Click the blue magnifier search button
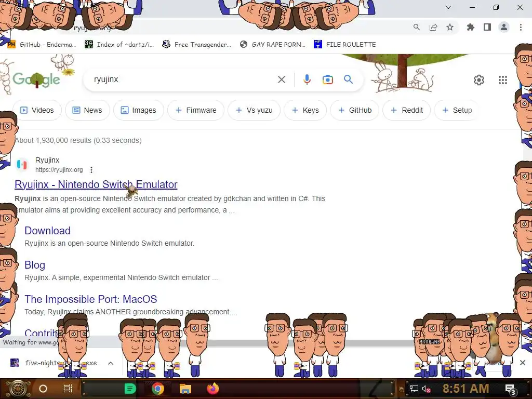 [x=348, y=79]
